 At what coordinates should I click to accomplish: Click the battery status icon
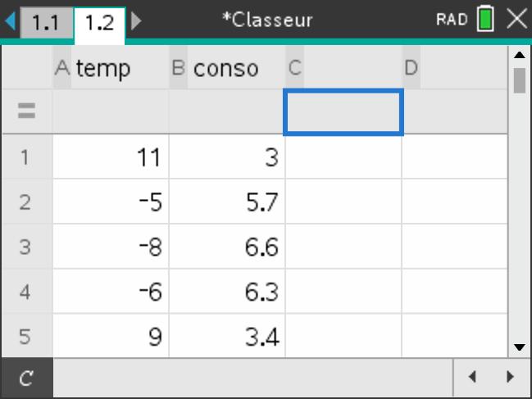pos(485,20)
